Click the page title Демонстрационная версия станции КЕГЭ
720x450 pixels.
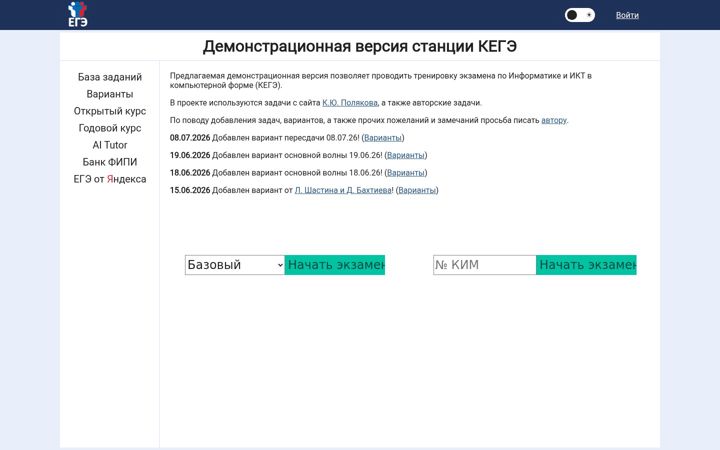pos(360,46)
